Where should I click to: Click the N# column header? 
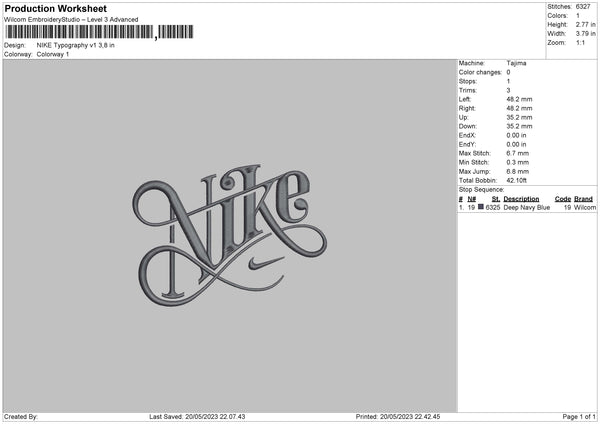[472, 199]
